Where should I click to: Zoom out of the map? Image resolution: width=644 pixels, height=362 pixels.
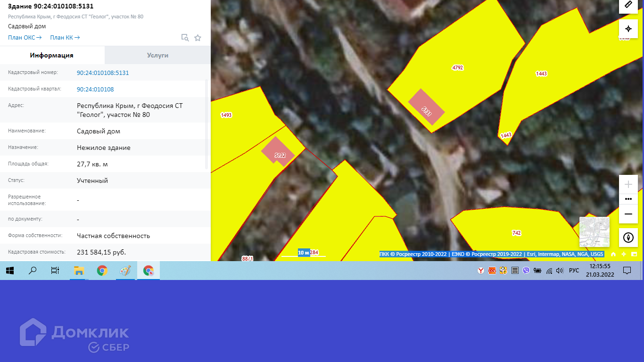coord(628,214)
